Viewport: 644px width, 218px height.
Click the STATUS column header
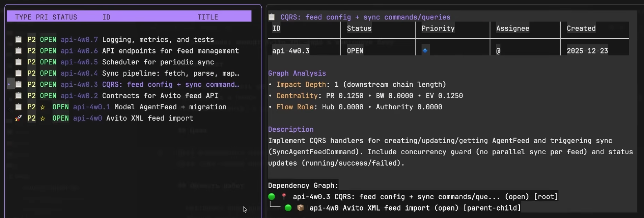point(64,17)
